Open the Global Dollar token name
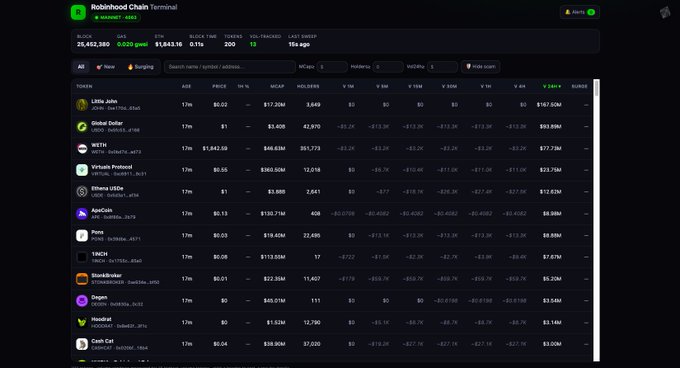 [107, 123]
